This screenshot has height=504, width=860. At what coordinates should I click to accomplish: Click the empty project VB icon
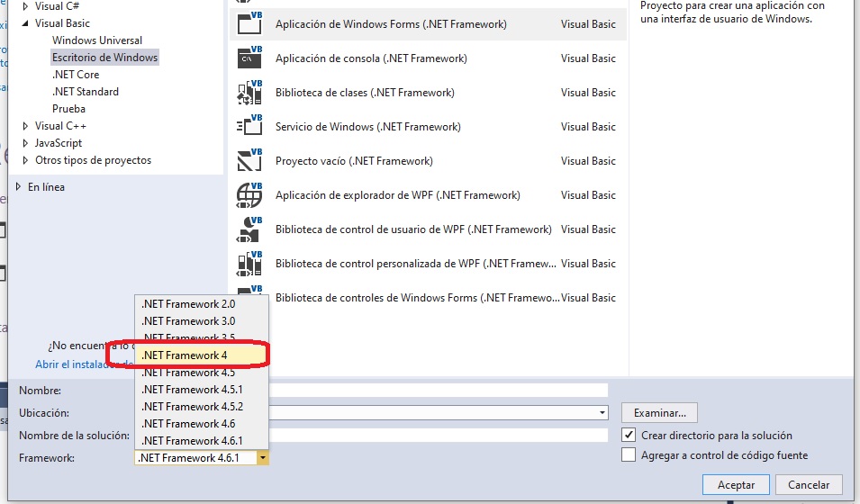249,159
